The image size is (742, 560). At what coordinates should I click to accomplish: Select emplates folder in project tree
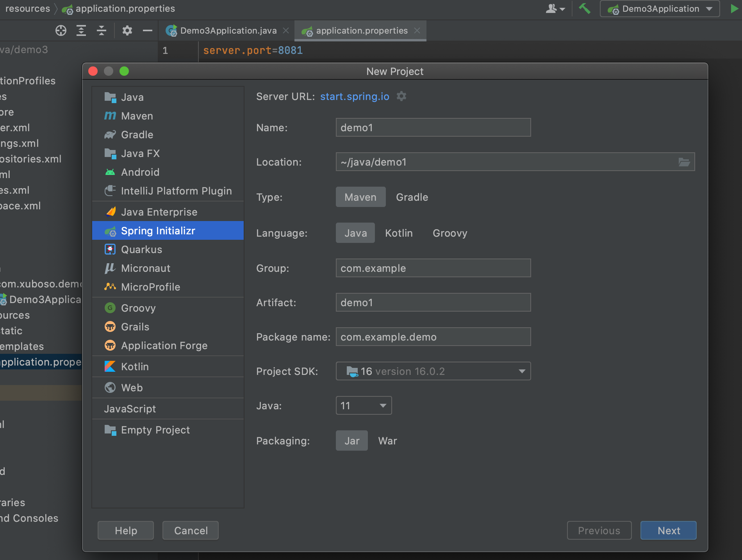22,346
